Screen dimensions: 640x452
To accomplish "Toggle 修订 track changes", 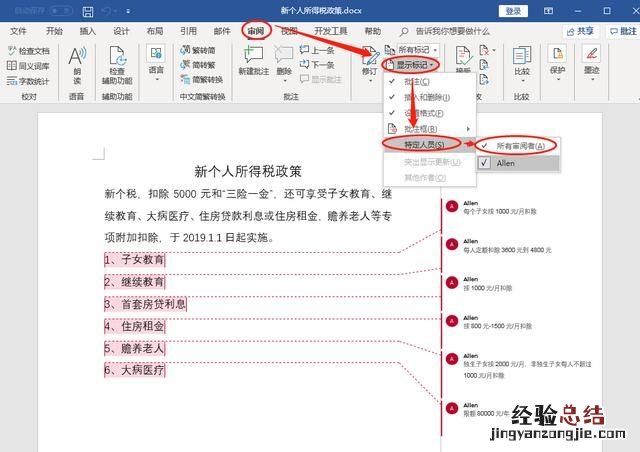I will (370, 63).
